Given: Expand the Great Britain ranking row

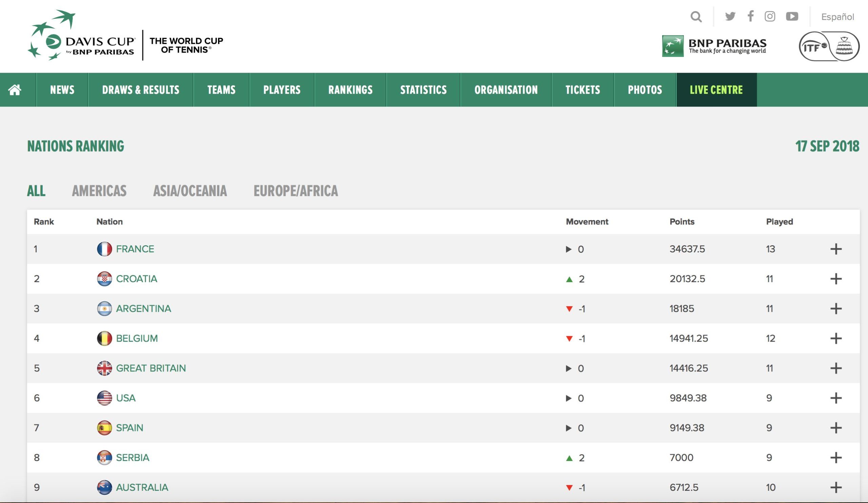Looking at the screenshot, I should pos(836,368).
